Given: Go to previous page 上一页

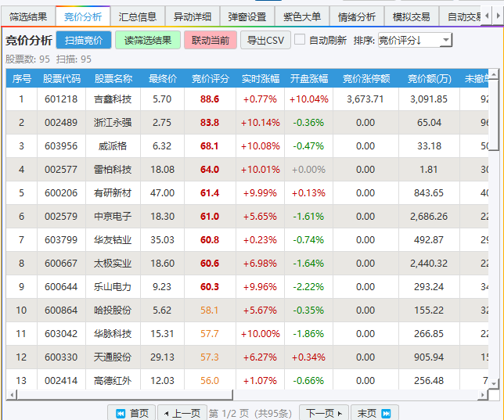Looking at the screenshot, I should (182, 413).
